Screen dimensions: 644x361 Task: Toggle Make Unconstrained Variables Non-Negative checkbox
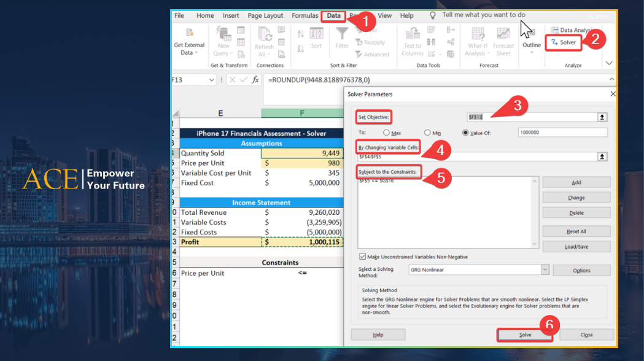point(362,257)
